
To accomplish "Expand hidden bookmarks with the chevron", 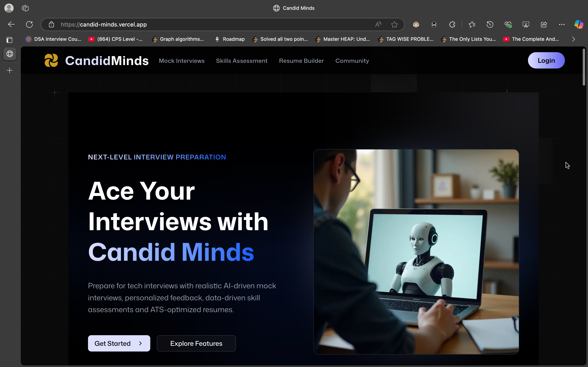I will (x=574, y=39).
